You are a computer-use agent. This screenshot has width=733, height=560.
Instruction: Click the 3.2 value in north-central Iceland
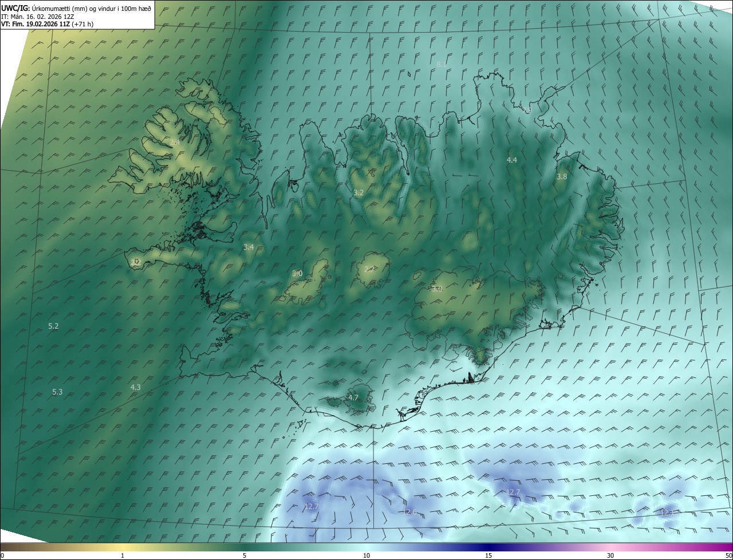tap(358, 193)
